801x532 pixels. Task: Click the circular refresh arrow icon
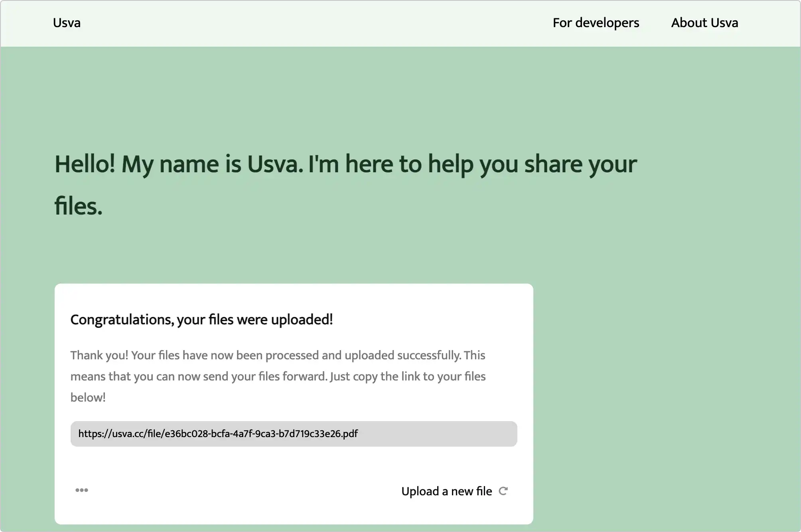503,491
